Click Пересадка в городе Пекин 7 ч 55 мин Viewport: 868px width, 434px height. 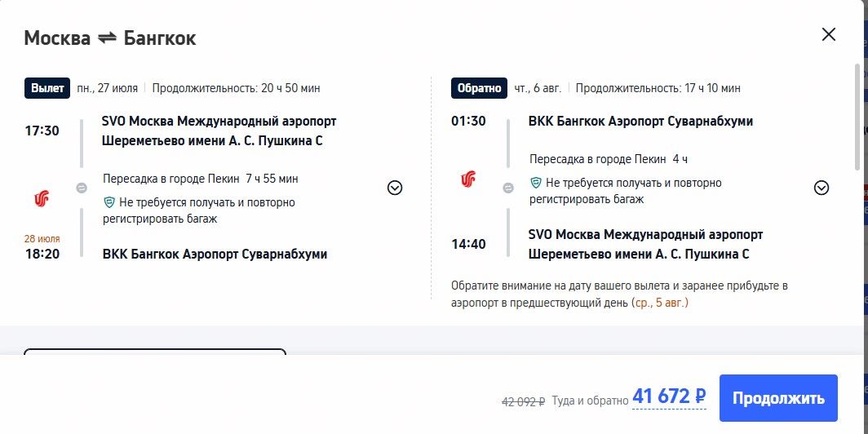click(201, 179)
